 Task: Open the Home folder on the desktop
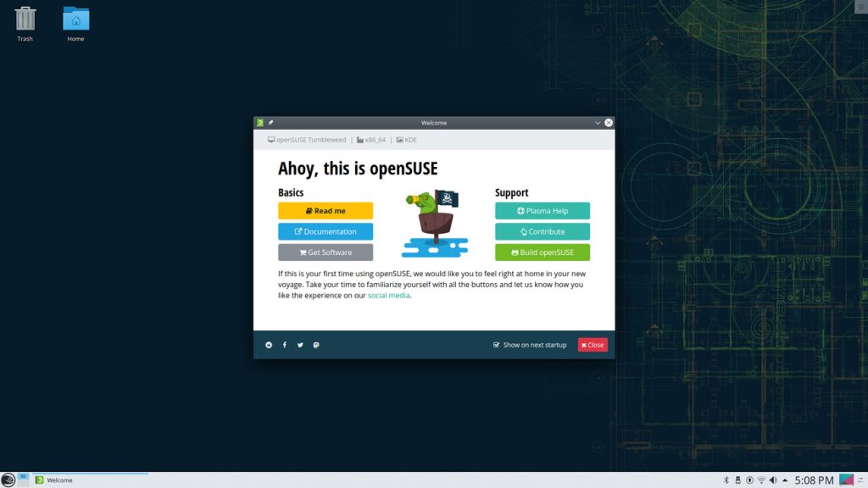point(75,19)
